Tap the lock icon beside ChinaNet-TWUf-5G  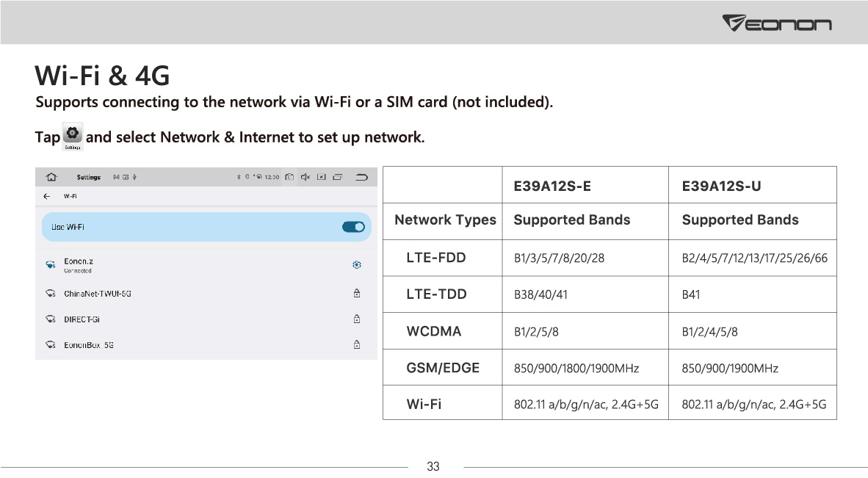coord(357,293)
